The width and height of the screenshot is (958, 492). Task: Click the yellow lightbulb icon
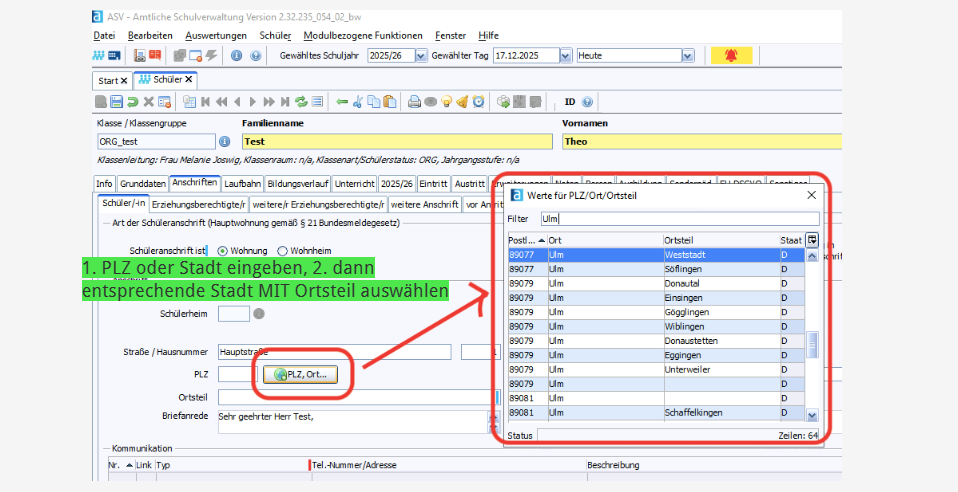pos(447,101)
